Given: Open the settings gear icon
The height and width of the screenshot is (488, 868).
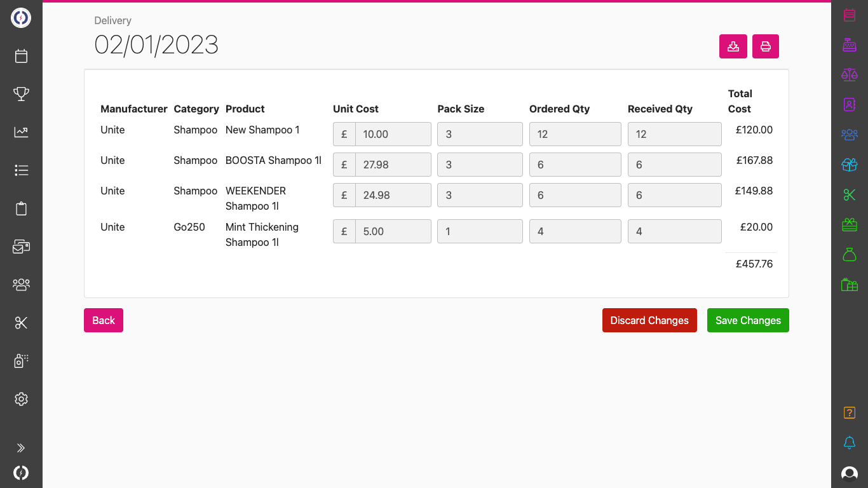Looking at the screenshot, I should tap(21, 399).
